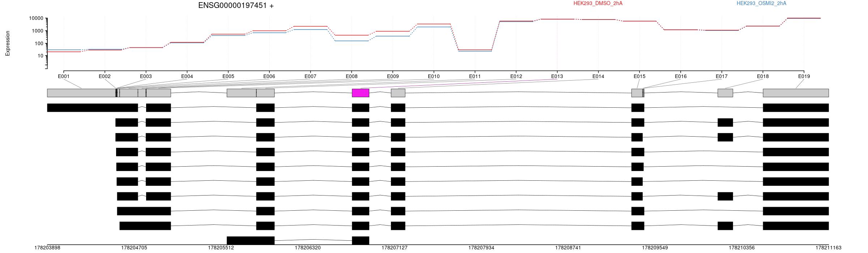Viewport: 868px width, 253px height.
Task: Click genomic coordinate 178211163
Action: pos(829,248)
